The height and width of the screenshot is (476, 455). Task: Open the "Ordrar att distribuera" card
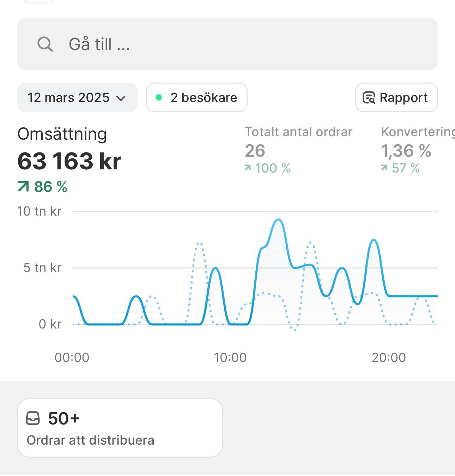[120, 428]
